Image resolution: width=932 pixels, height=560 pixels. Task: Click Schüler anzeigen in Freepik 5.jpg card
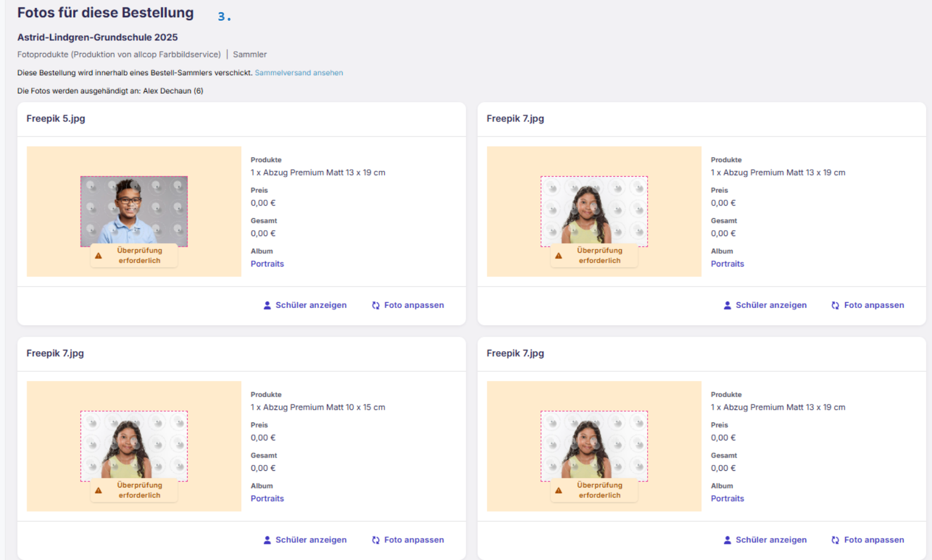pos(305,305)
